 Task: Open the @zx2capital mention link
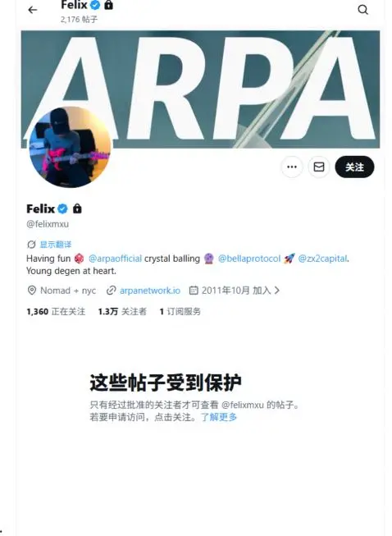(322, 259)
